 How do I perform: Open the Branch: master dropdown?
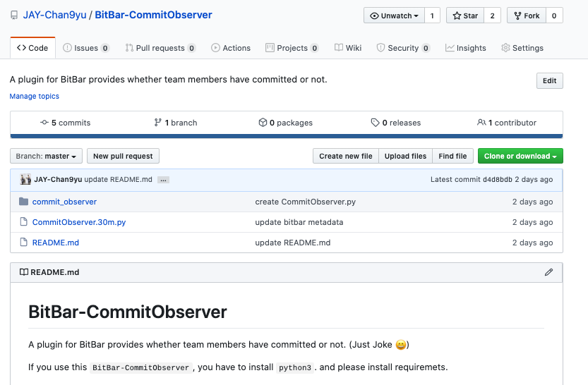(x=46, y=156)
